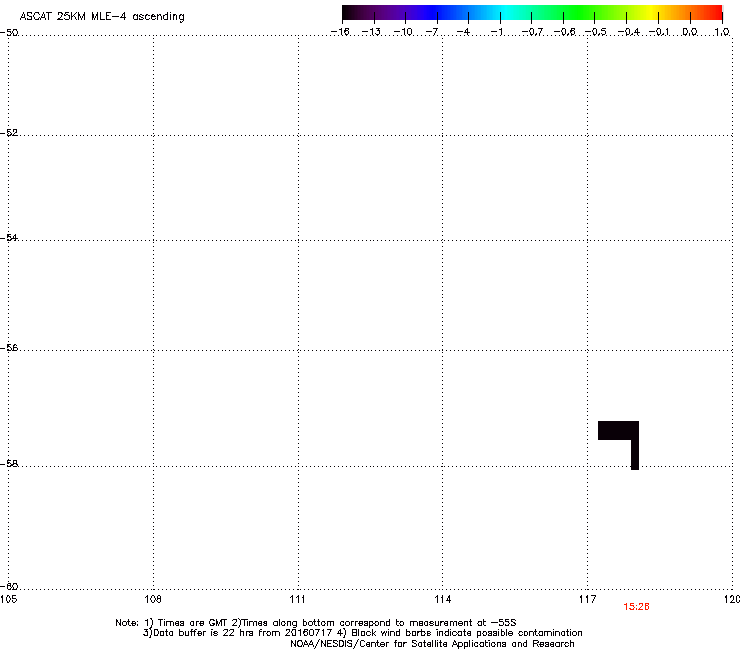Image resolution: width=740 pixels, height=650 pixels.
Task: Click the 108 longitude axis label
Action: tap(153, 599)
